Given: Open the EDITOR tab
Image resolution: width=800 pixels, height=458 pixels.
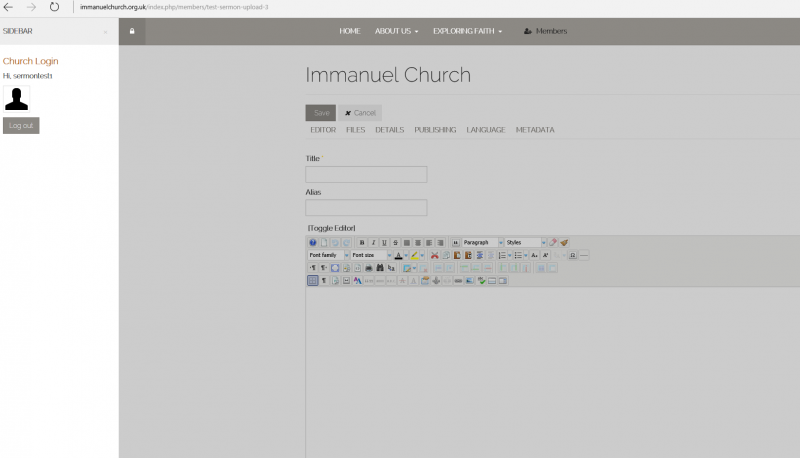Looking at the screenshot, I should tap(323, 130).
